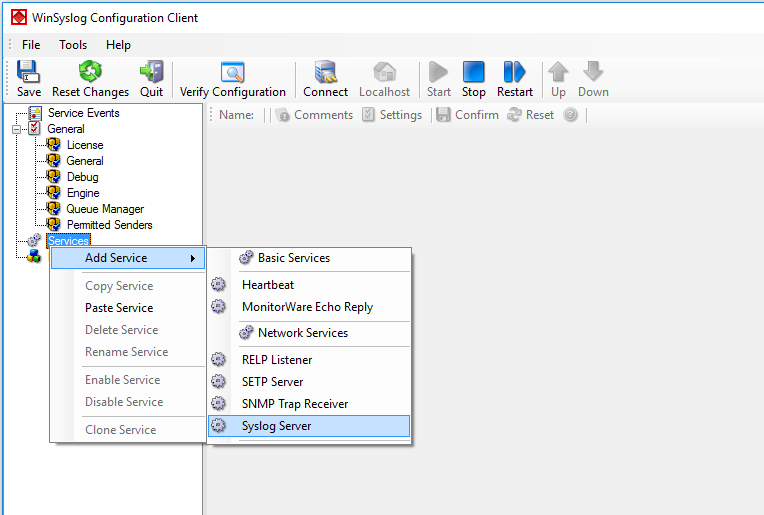Click Rename Service in context menu
The image size is (764, 515).
pyautogui.click(x=128, y=351)
